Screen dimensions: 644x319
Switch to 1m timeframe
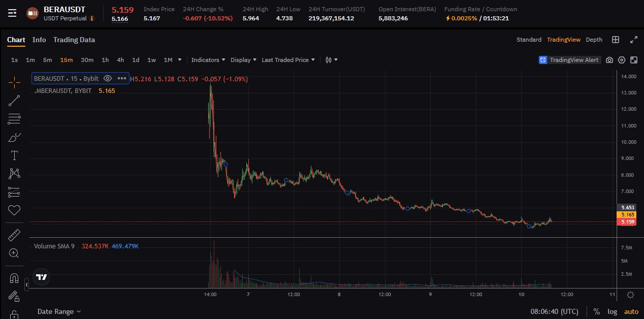pyautogui.click(x=30, y=60)
